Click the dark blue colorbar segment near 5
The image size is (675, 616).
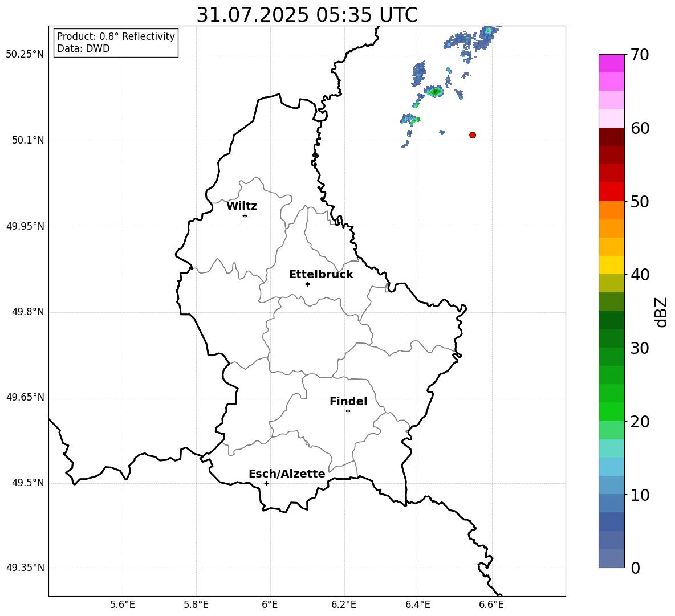tap(612, 521)
